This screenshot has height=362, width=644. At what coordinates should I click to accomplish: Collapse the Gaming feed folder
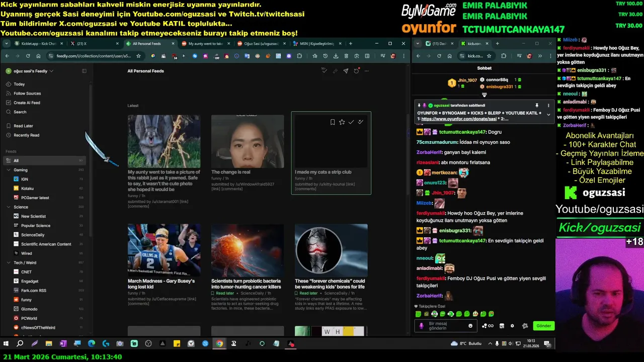(x=9, y=170)
